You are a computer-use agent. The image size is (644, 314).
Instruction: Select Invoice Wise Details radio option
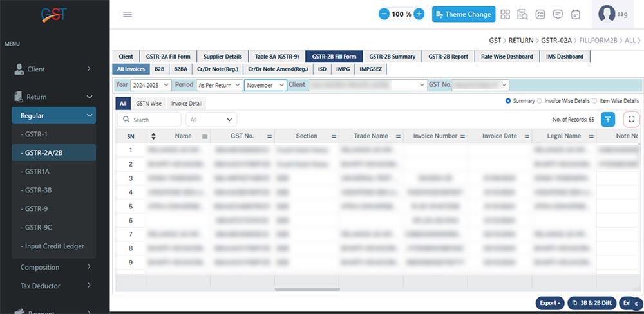pyautogui.click(x=540, y=101)
